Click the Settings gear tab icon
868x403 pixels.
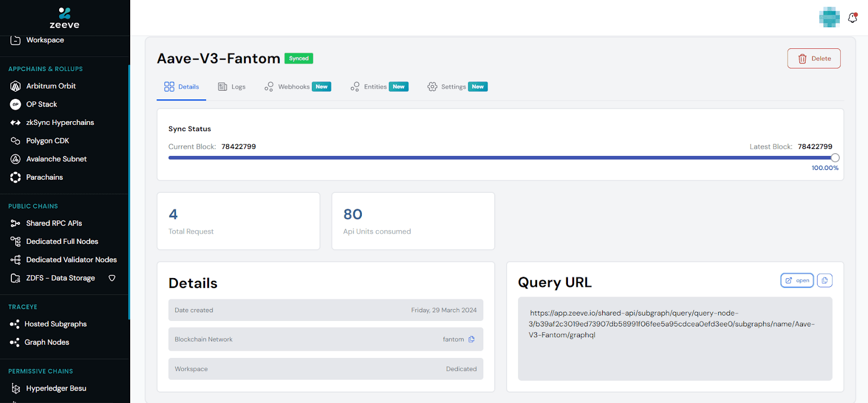tap(432, 87)
